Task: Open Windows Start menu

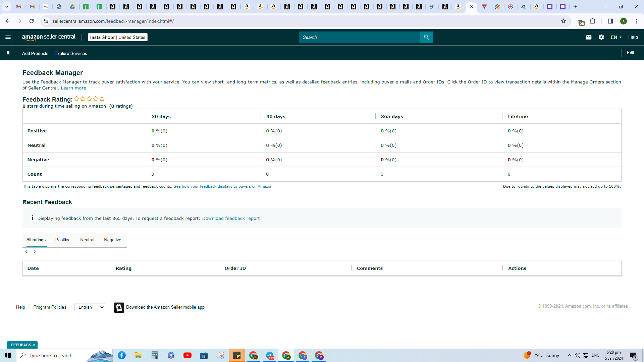Action: click(8, 355)
